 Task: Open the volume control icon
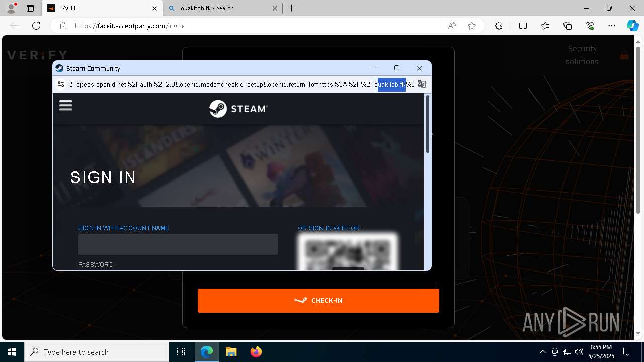[x=579, y=352]
